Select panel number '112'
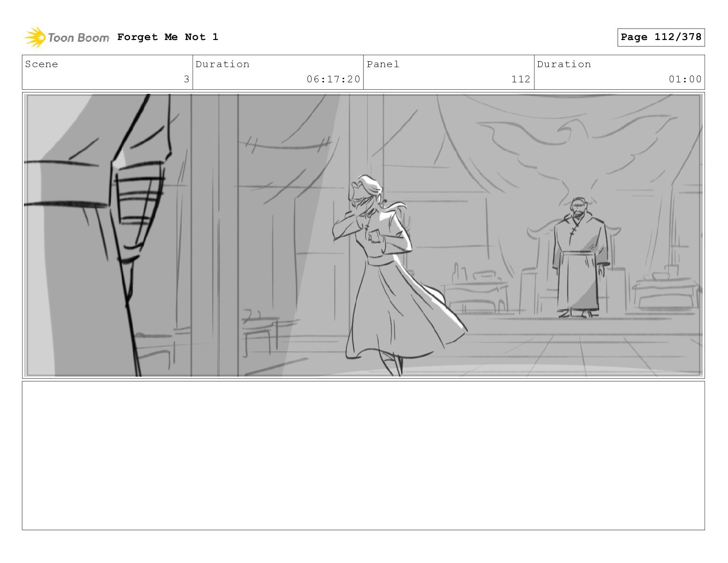Image resolution: width=728 pixels, height=563 pixels. click(x=521, y=79)
